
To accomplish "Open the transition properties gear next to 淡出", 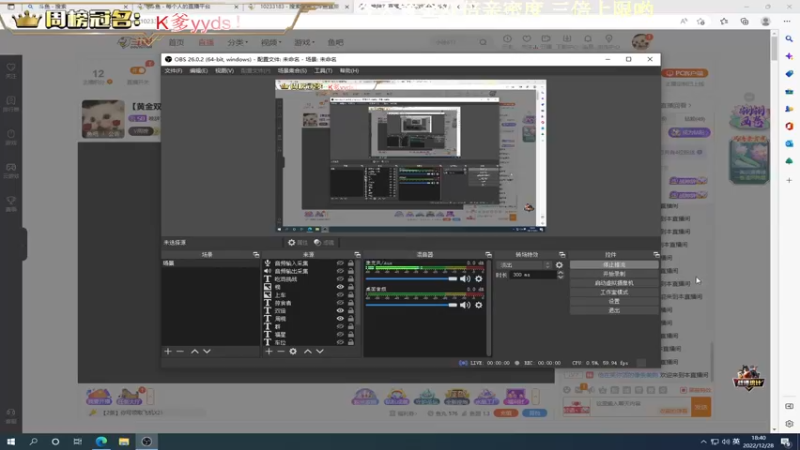I will coord(559,265).
